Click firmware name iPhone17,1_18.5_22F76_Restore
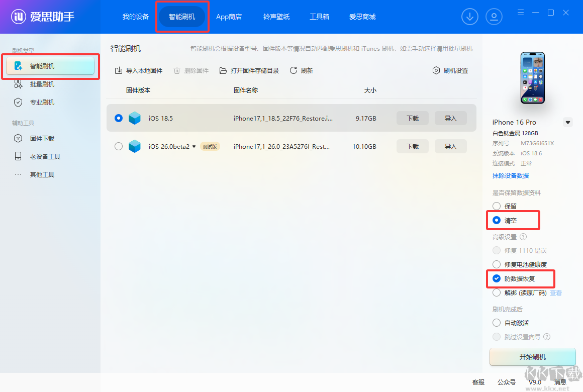The image size is (583, 392). click(283, 118)
